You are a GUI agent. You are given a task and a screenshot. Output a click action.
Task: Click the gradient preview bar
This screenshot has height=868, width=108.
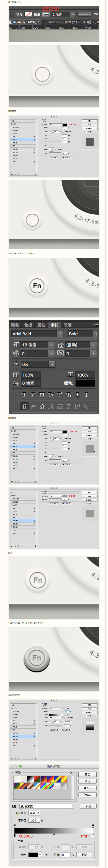54,831
